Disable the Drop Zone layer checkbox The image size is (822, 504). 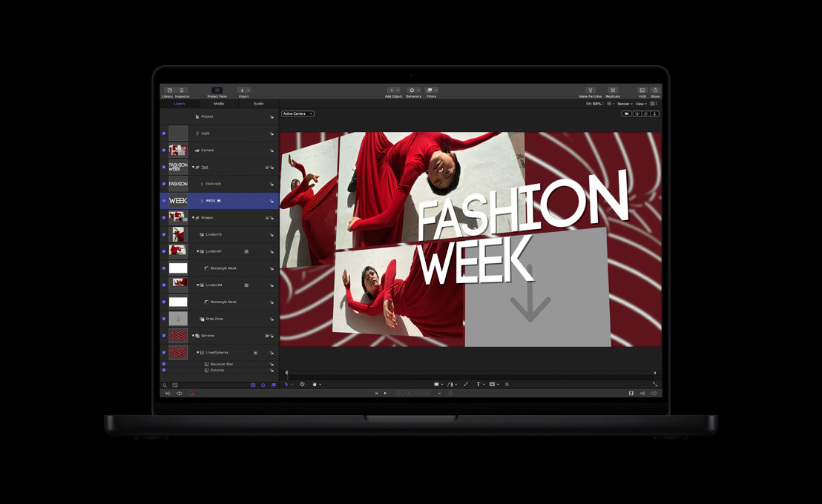[x=164, y=319]
